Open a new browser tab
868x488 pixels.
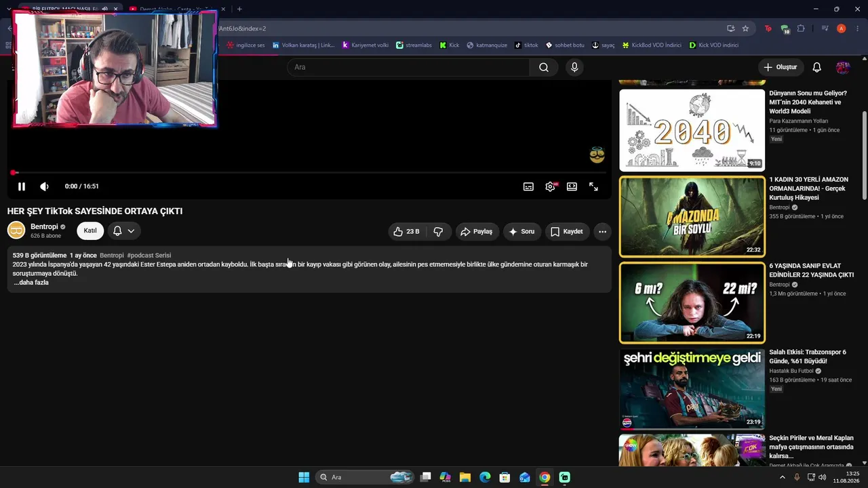239,9
